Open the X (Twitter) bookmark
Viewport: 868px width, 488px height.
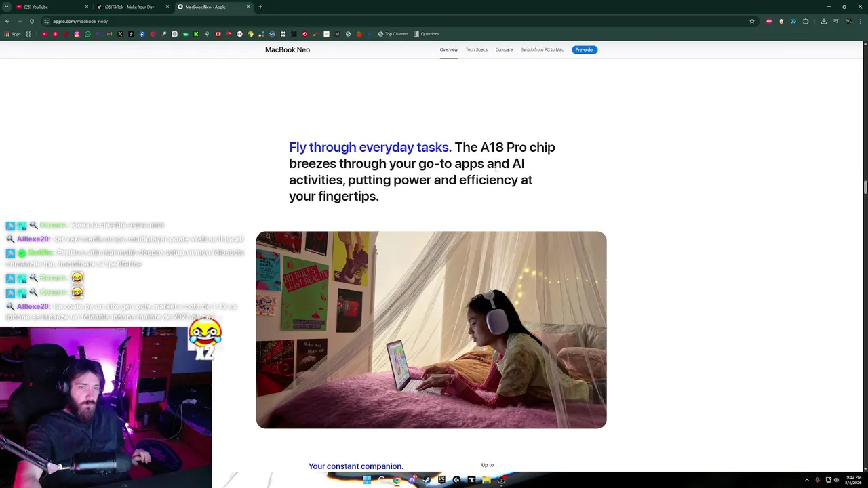pyautogui.click(x=120, y=34)
